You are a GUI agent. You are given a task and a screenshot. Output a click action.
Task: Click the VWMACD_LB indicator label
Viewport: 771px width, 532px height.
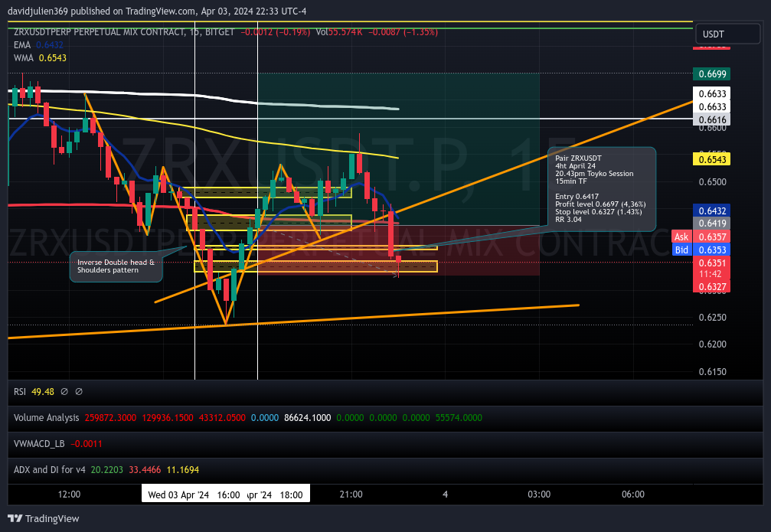tap(39, 444)
